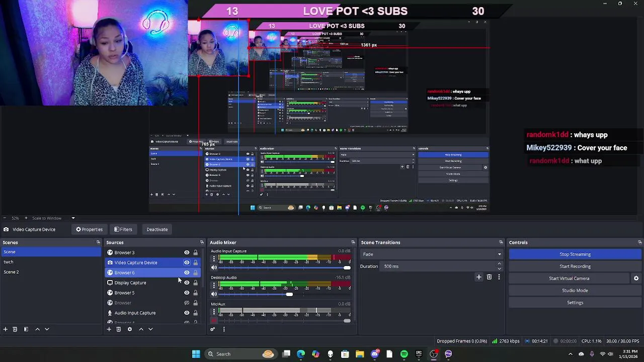The height and width of the screenshot is (362, 644).
Task: Open OBS Settings button
Action: (575, 303)
